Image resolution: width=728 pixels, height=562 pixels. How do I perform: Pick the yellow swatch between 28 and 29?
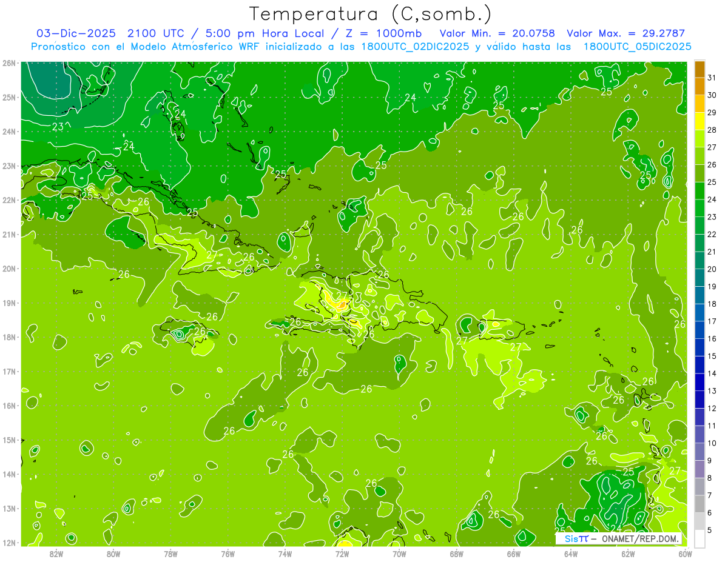(x=699, y=121)
